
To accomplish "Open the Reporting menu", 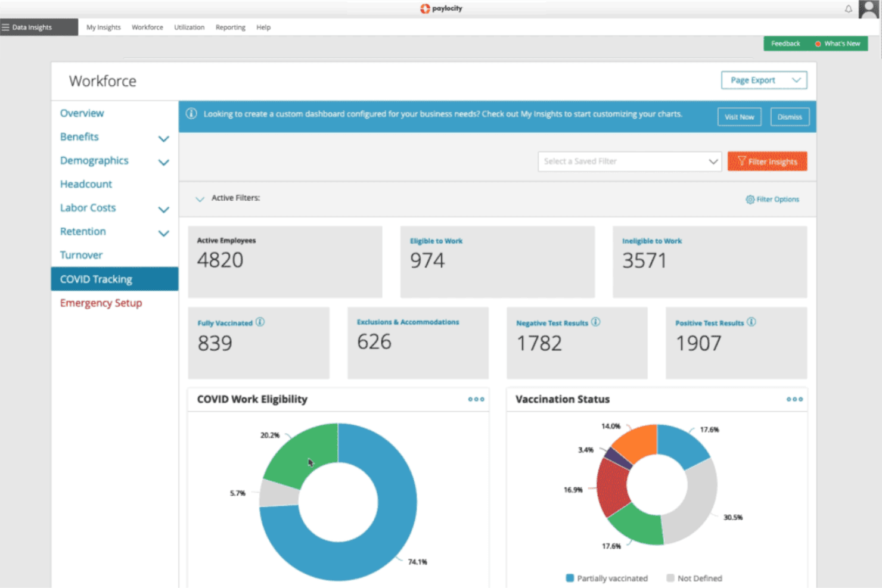I will pyautogui.click(x=230, y=27).
